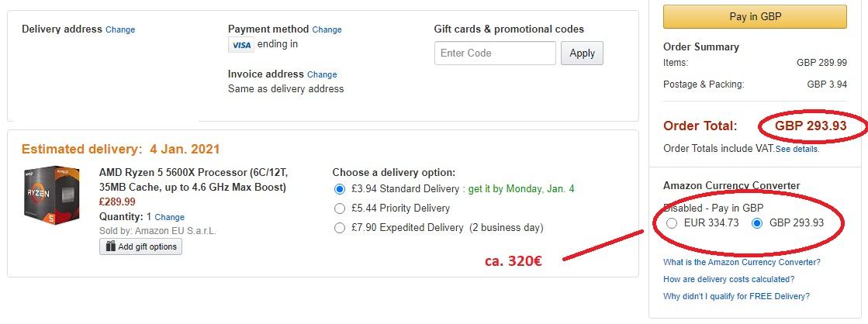Click the Pay in GBP button
868x324 pixels.
pos(755,16)
